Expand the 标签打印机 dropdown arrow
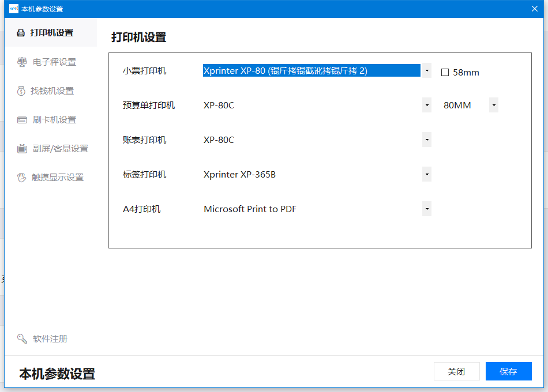The width and height of the screenshot is (548, 392). click(427, 174)
